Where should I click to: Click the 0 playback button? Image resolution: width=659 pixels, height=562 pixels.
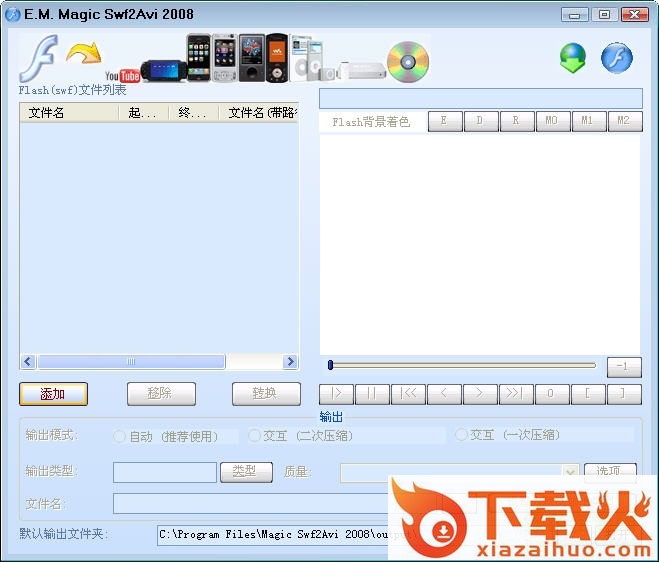552,394
